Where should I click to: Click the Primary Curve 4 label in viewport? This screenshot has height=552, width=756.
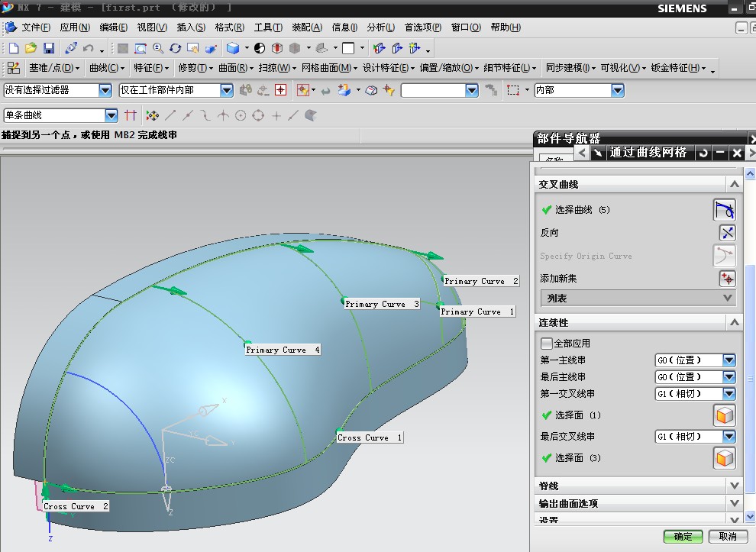pos(283,350)
